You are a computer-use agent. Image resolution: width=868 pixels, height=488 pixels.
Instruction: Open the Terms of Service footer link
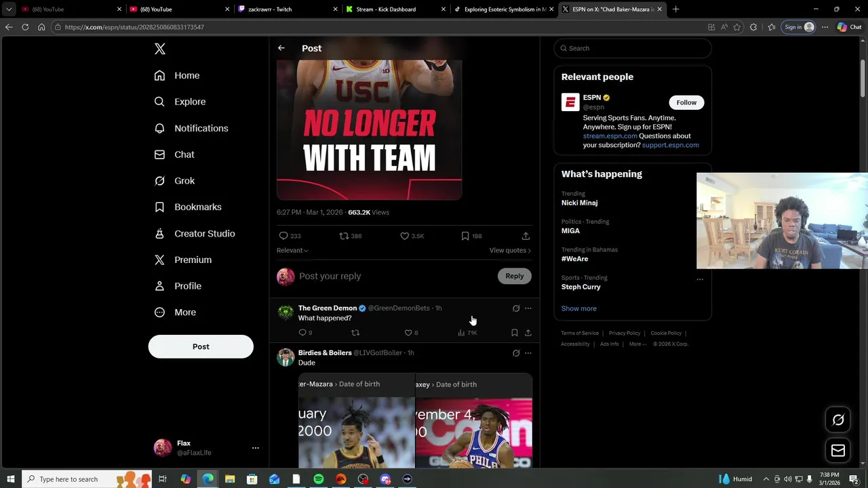pyautogui.click(x=580, y=333)
